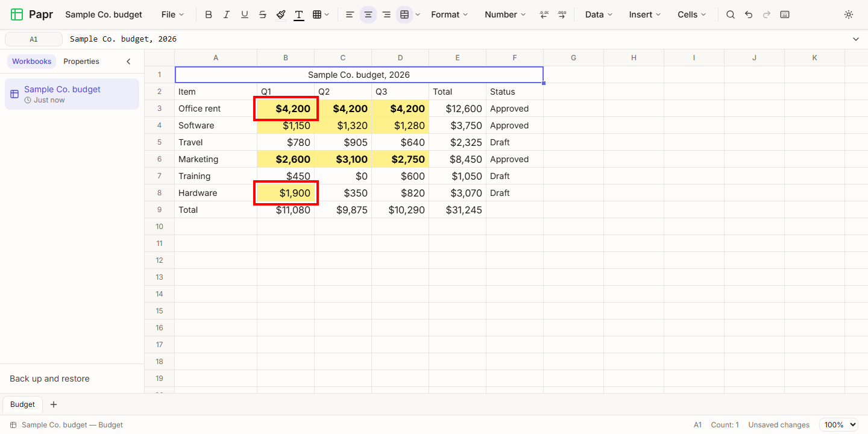Click the Papr logo icon
Image resolution: width=868 pixels, height=434 pixels.
tap(17, 14)
